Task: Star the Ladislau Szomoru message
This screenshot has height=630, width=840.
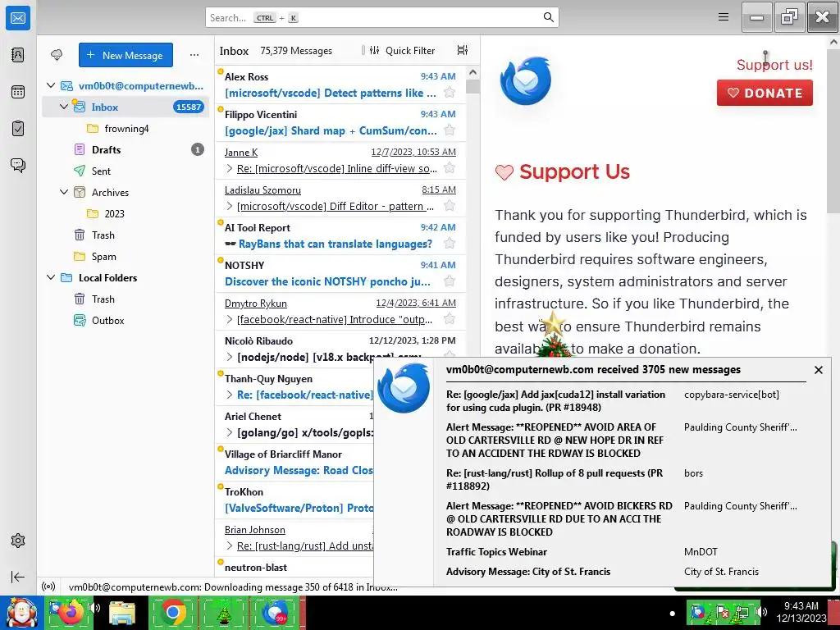Action: click(x=450, y=206)
